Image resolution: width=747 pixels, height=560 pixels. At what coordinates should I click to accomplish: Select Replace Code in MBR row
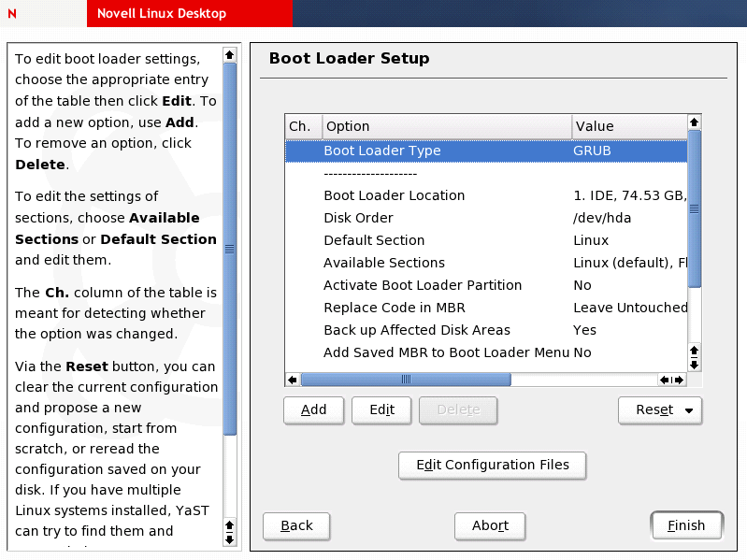(x=394, y=308)
